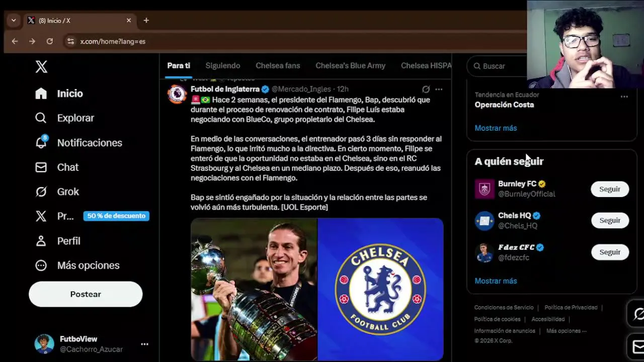This screenshot has width=644, height=362.
Task: Click the Buscar search field
Action: pos(498,66)
